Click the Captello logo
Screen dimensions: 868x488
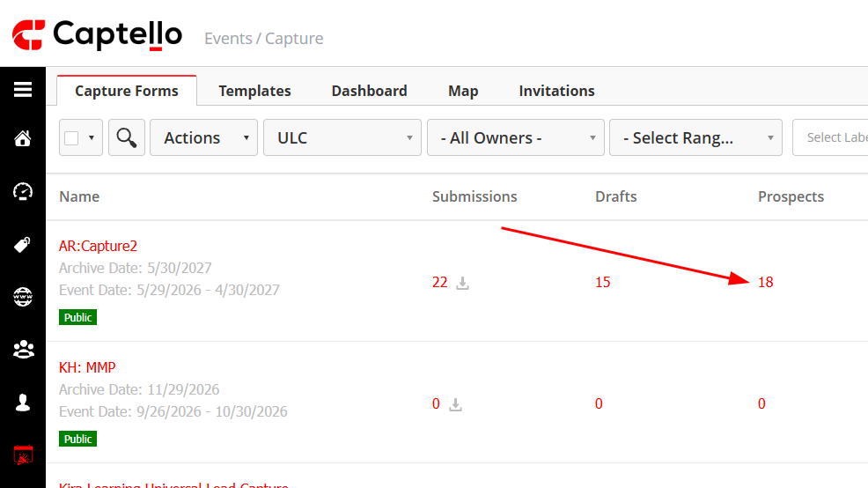(97, 35)
